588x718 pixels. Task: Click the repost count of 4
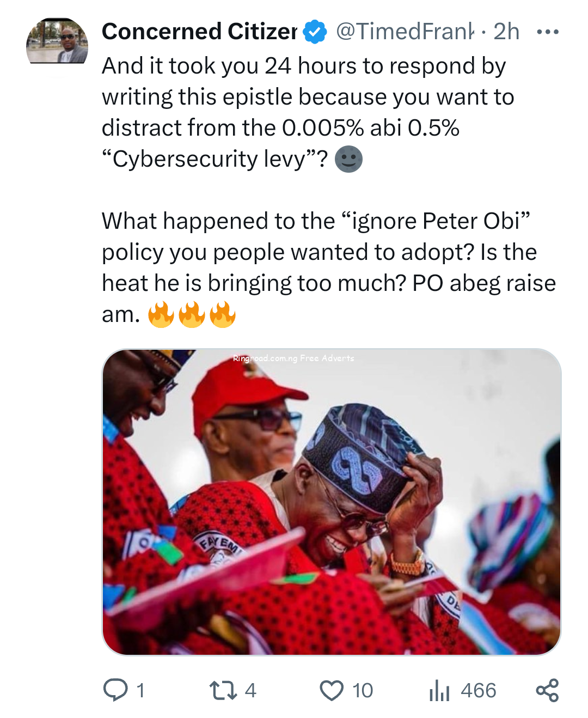click(x=250, y=690)
